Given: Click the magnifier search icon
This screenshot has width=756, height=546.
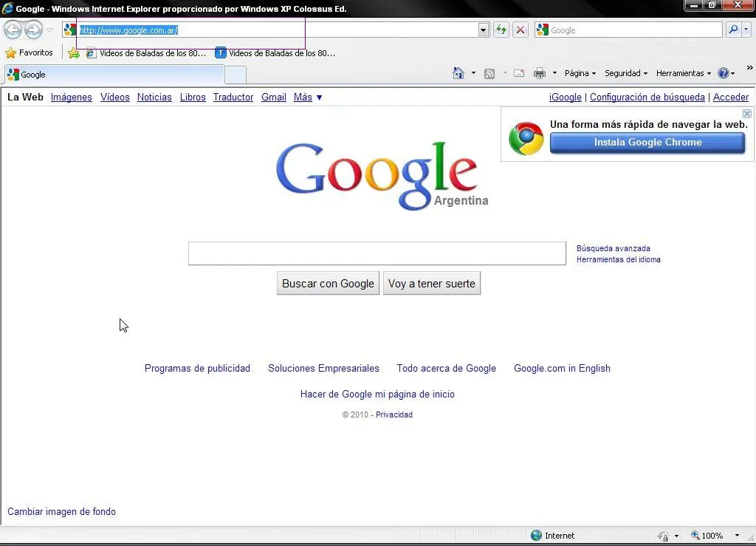Looking at the screenshot, I should coord(733,30).
